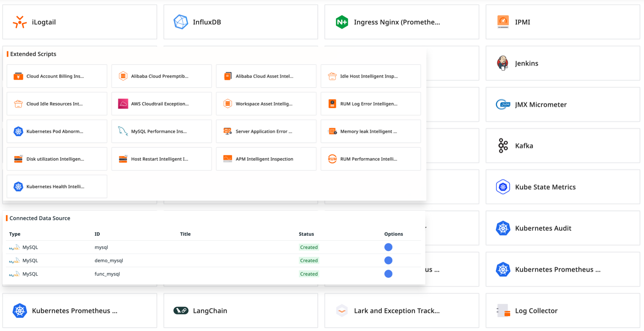Click Created status in func_mysql row
Screen dimensions: 644x331
click(x=309, y=274)
